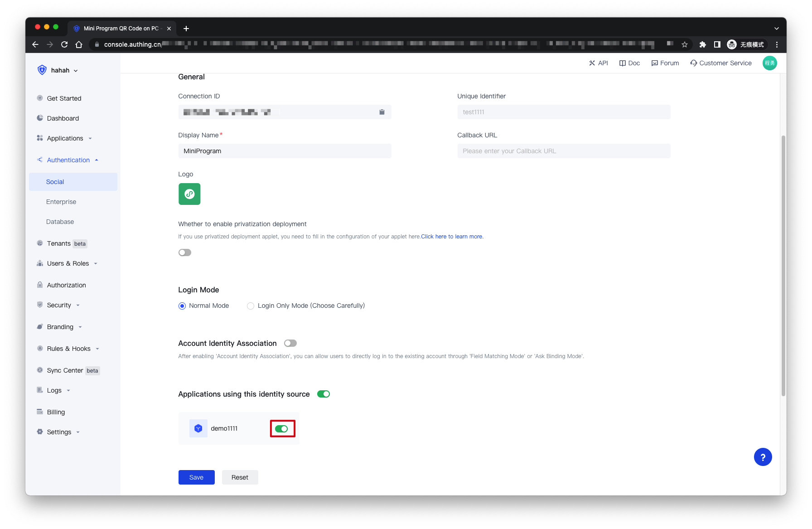Disable the demo1111 application toggle
Screen dimensions: 812x529
[x=282, y=429]
